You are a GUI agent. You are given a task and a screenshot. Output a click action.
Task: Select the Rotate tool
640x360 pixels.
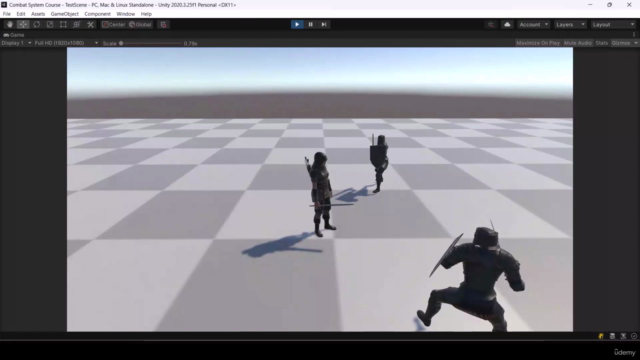(x=37, y=24)
